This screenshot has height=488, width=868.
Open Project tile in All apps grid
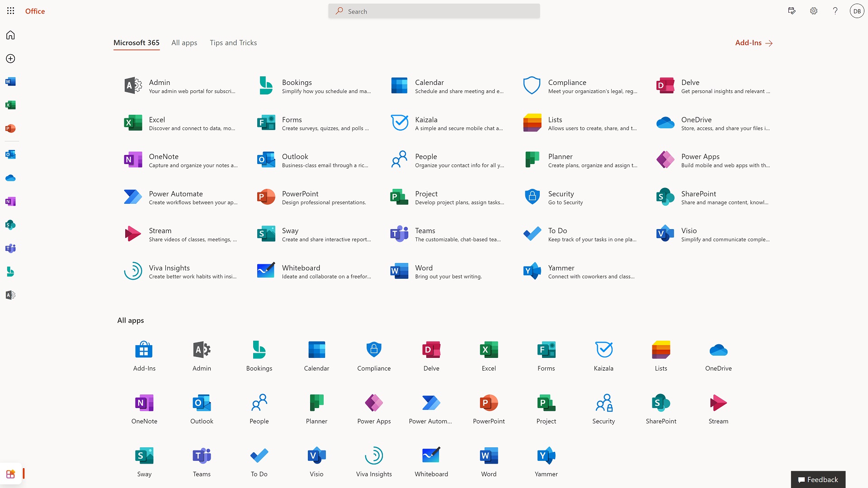tap(546, 409)
